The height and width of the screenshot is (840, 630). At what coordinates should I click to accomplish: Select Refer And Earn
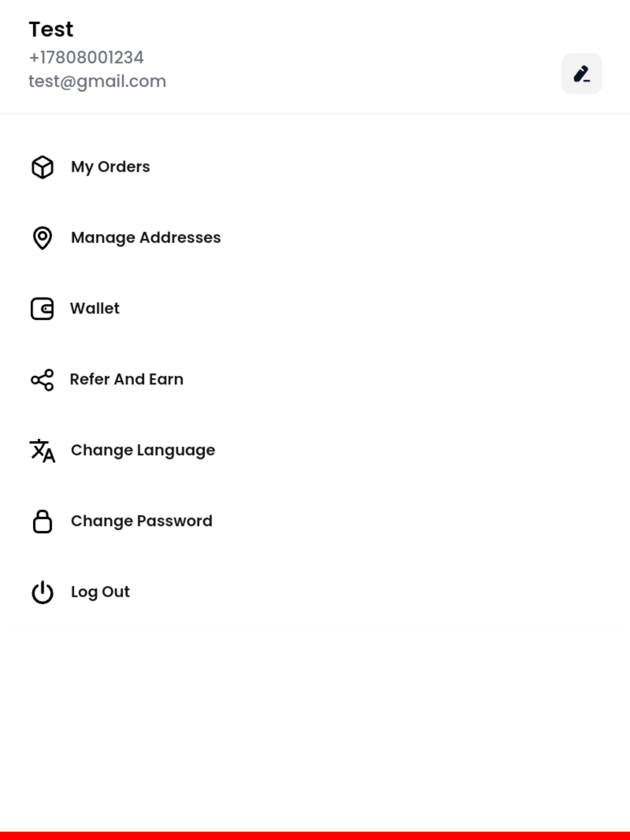tap(315, 379)
